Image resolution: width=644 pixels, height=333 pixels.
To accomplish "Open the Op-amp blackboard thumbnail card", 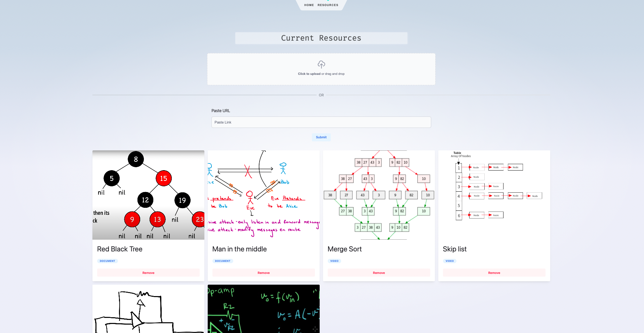I will tap(264, 309).
